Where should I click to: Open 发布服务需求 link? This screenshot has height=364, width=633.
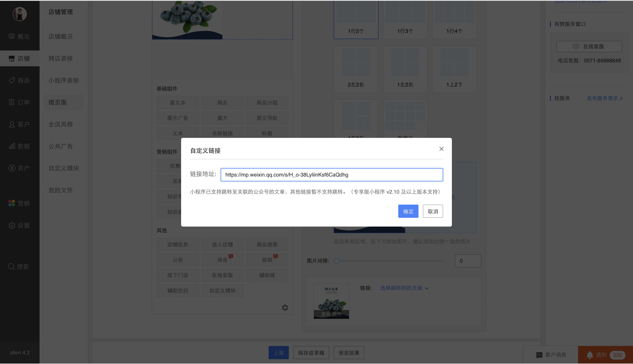(604, 98)
